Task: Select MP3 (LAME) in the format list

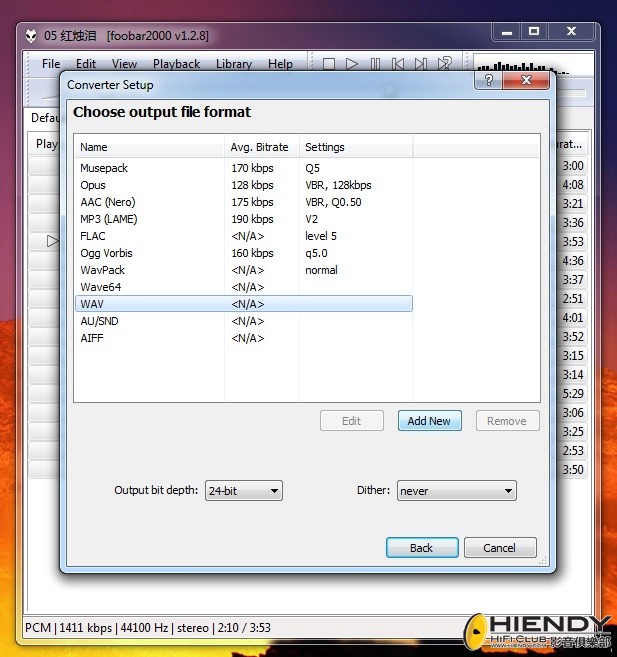Action: (x=109, y=219)
